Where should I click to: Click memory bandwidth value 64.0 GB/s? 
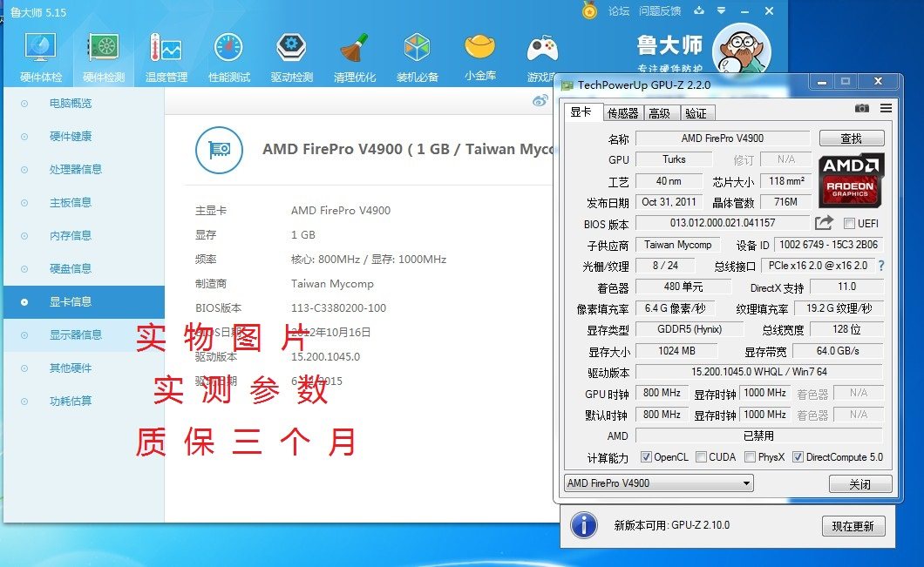(838, 351)
